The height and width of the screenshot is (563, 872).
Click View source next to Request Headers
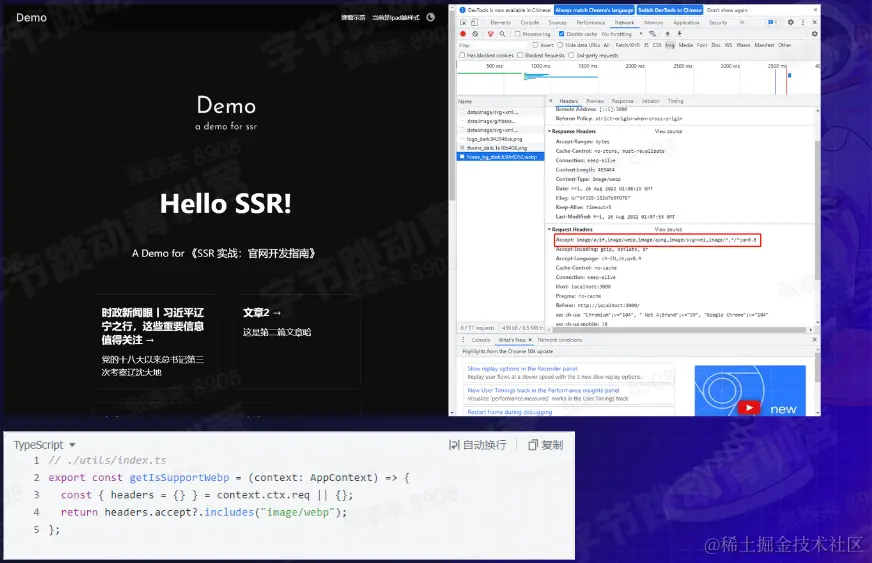pyautogui.click(x=668, y=229)
